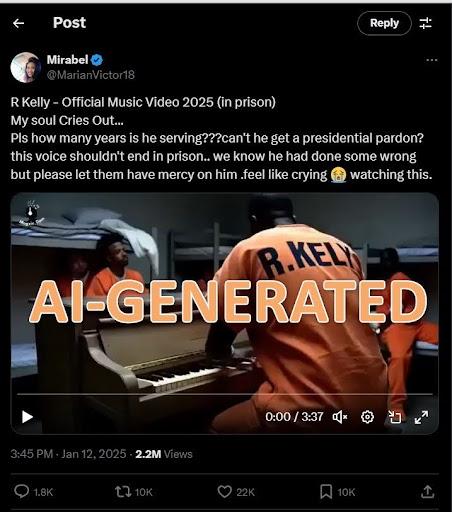Expand the video to fullscreen

pos(422,417)
